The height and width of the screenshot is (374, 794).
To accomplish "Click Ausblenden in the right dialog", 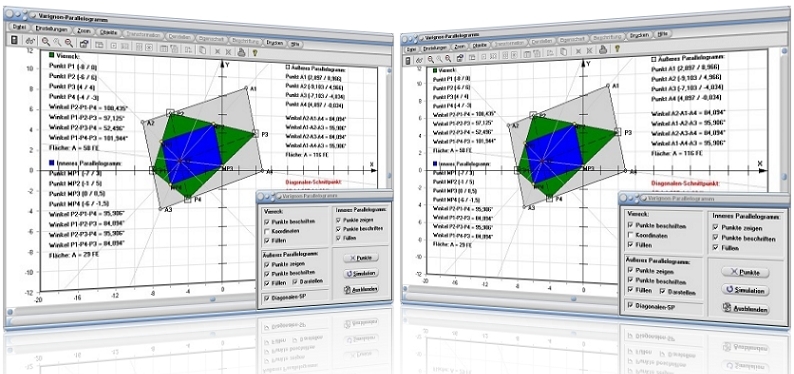I will tap(745, 309).
